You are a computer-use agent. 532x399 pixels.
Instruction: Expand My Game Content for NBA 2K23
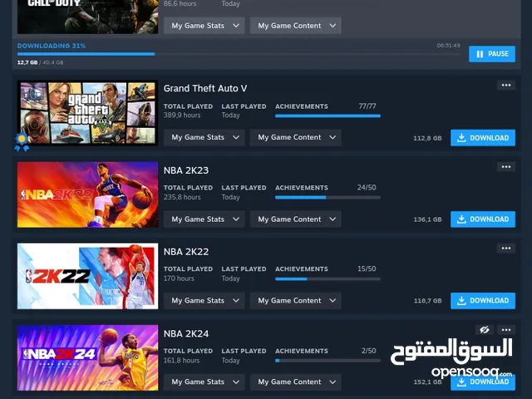coord(296,219)
